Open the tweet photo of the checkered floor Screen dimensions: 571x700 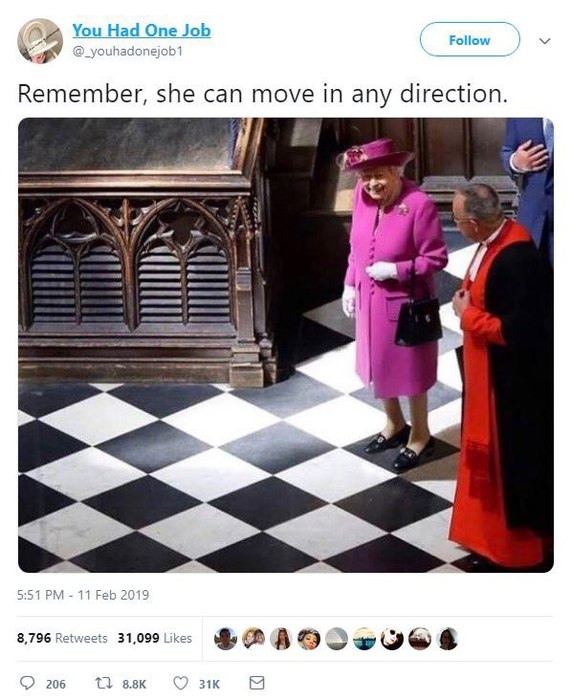pos(286,345)
